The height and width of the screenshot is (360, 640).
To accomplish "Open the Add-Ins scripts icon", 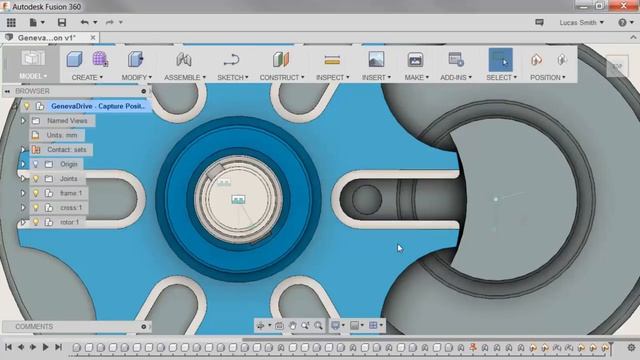I will coord(456,60).
